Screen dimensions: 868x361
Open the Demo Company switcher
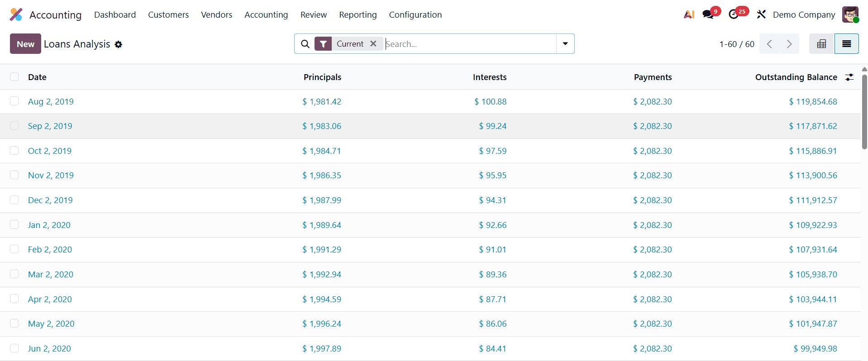click(x=804, y=14)
